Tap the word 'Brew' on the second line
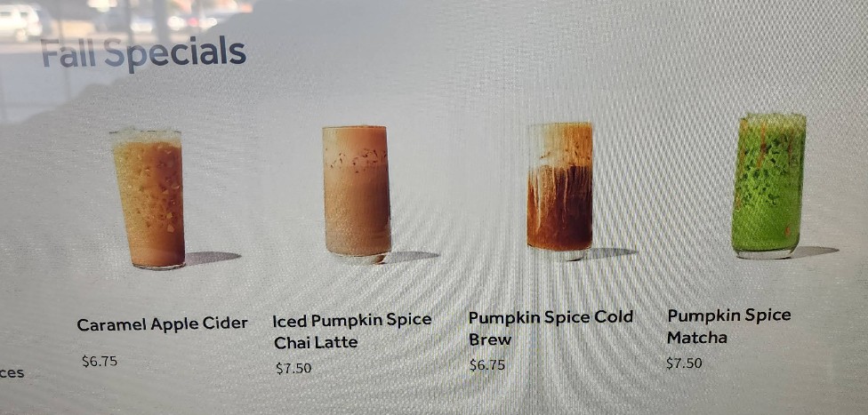Viewport: 868px width, 415px height. click(x=490, y=339)
